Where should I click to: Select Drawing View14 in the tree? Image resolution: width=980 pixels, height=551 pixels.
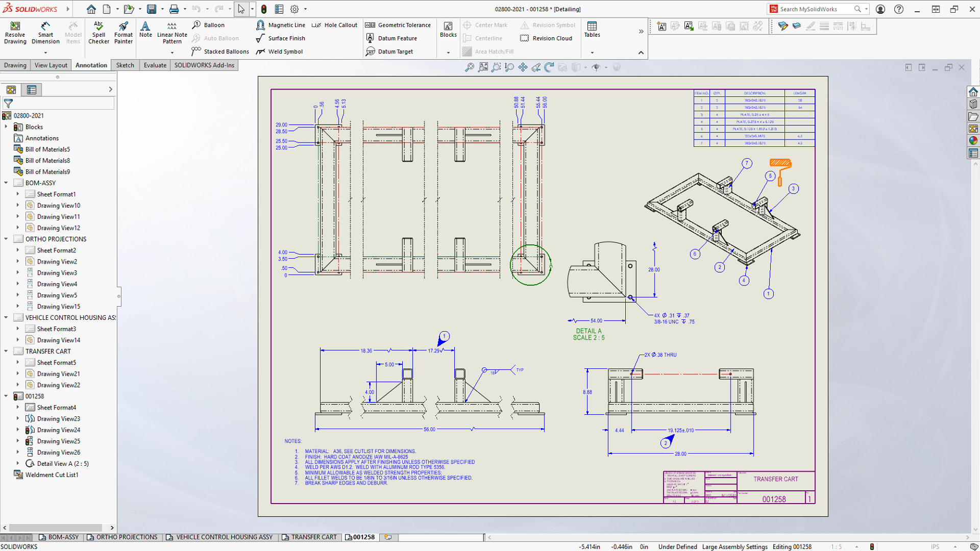[x=58, y=340]
